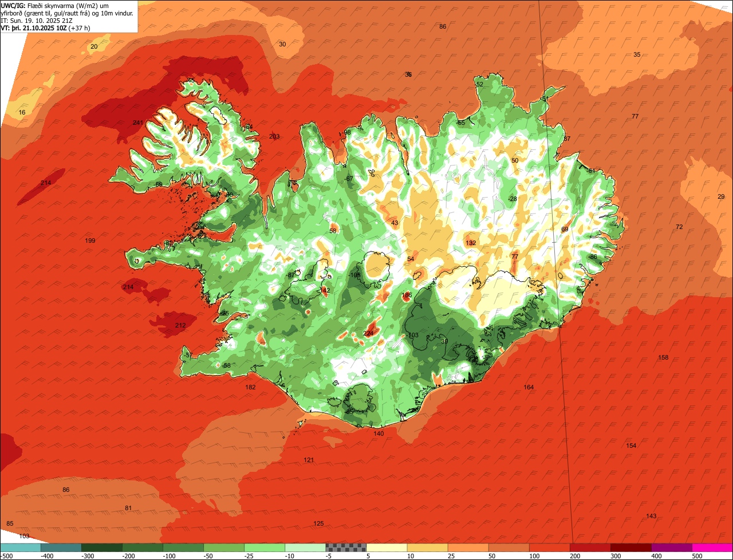
Task: Click the title 'Flæði skynvarma (W/m2)'
Action: coord(62,5)
